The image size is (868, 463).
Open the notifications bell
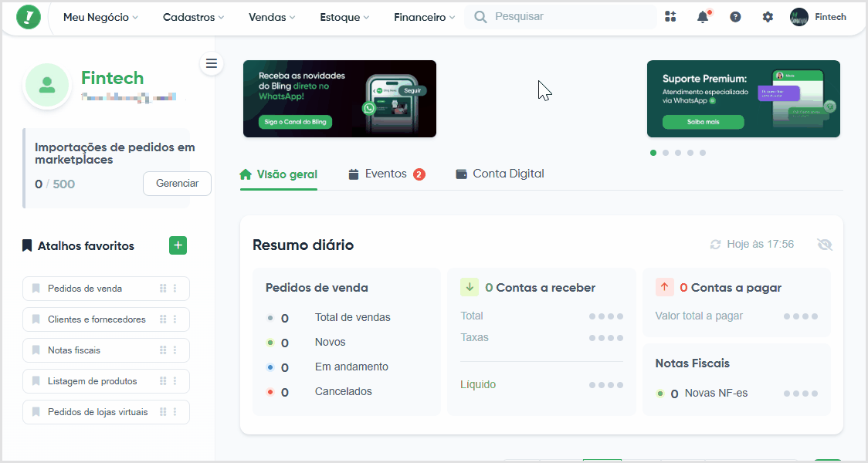[703, 17]
